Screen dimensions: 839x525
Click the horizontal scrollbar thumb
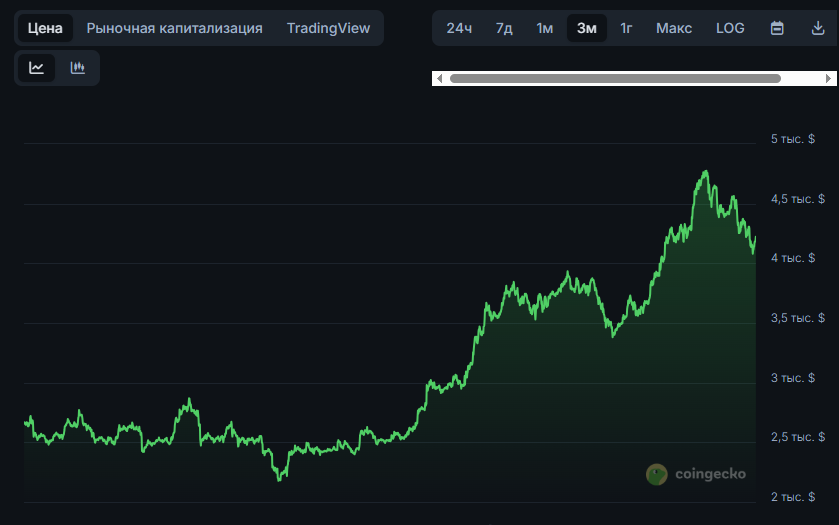tap(615, 78)
